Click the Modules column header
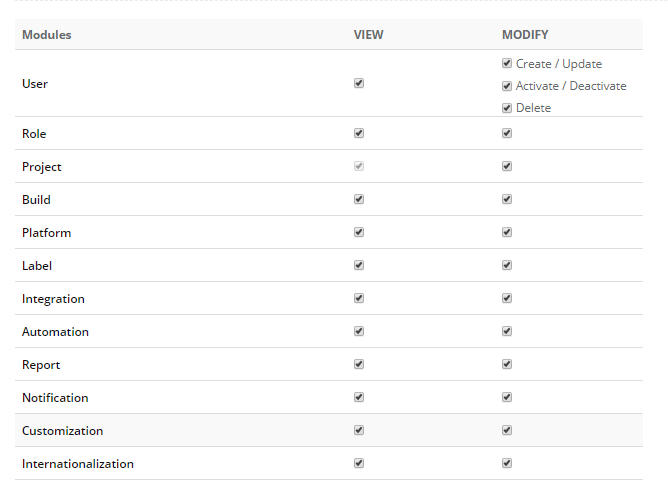The height and width of the screenshot is (485, 668). click(x=46, y=35)
